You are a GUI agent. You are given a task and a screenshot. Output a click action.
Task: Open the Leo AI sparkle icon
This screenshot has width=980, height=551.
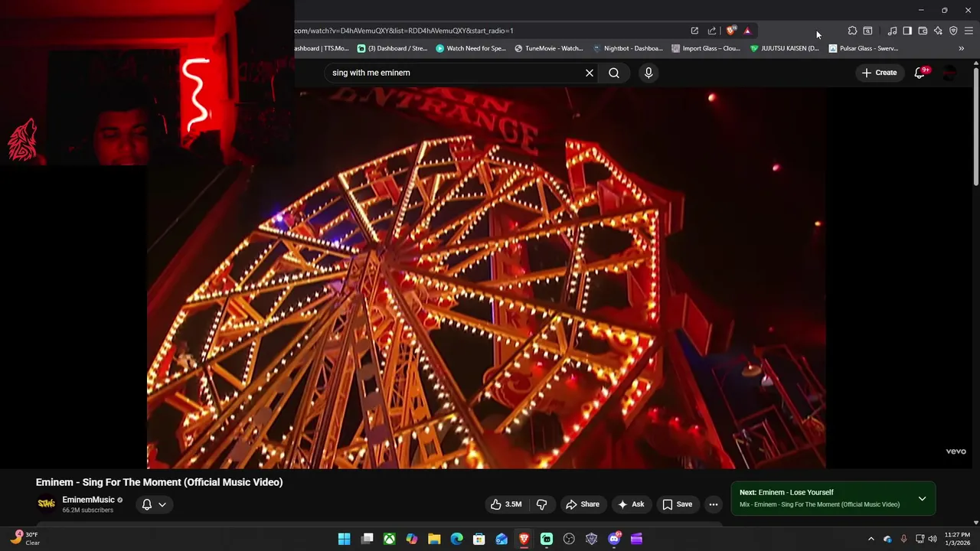click(x=938, y=31)
